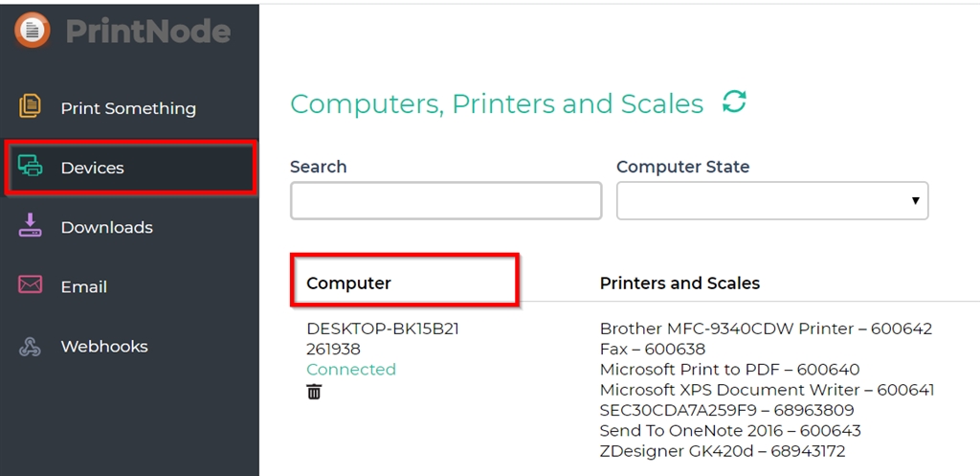980x476 pixels.
Task: Delete computer DESKTOP-BK15B21 with trash icon
Action: click(x=314, y=392)
